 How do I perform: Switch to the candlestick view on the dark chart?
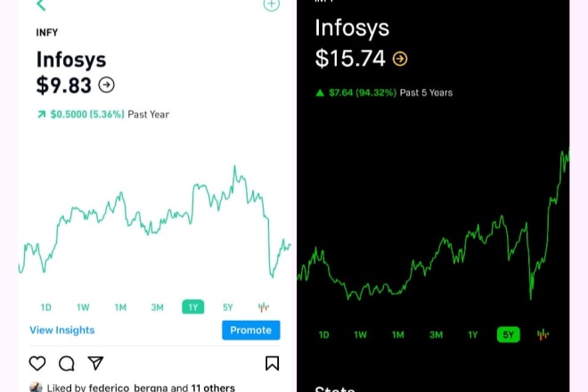pos(543,335)
